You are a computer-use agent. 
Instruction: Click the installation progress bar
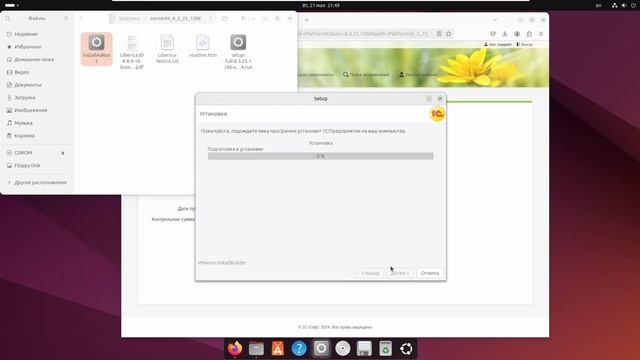click(320, 156)
